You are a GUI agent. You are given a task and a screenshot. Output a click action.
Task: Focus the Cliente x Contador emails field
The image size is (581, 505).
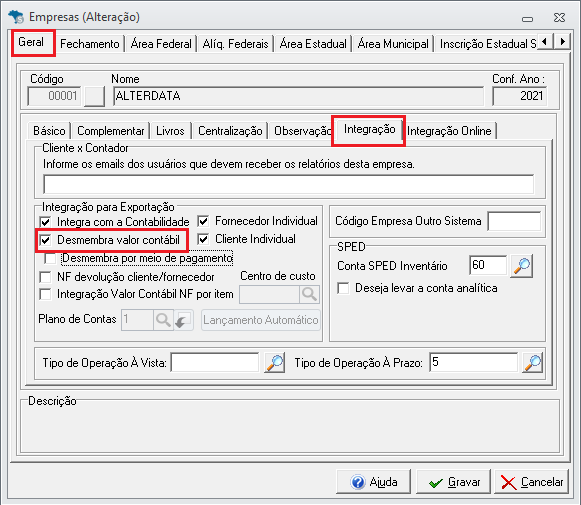[x=289, y=184]
